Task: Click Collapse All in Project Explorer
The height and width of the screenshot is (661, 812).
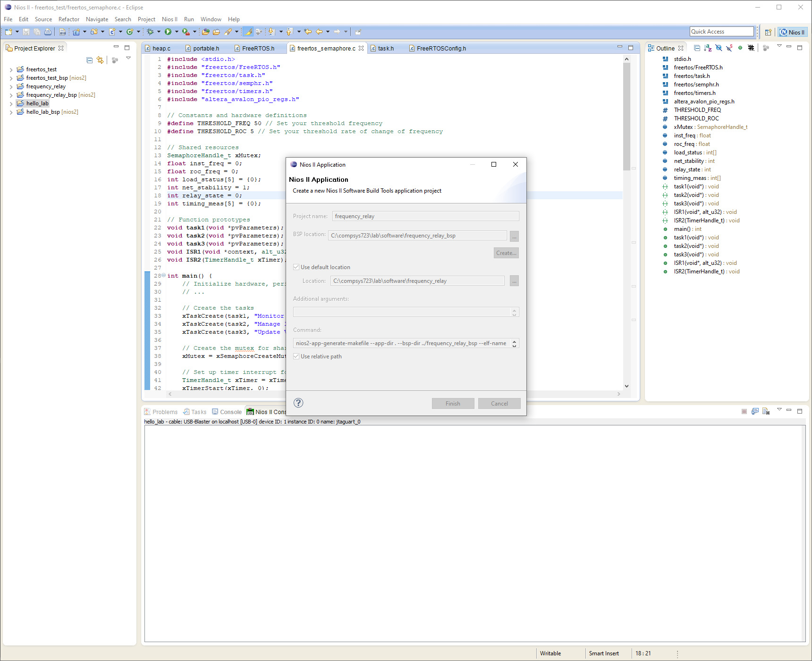Action: (x=90, y=60)
